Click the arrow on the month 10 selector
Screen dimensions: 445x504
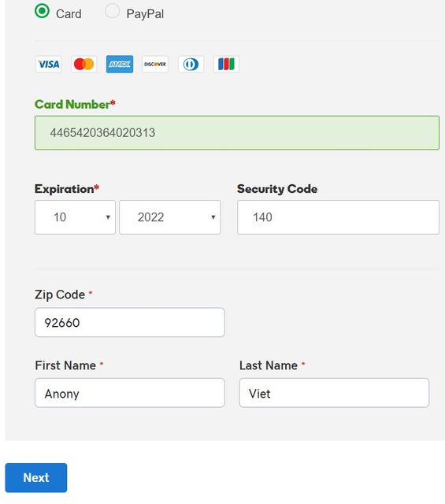(108, 217)
